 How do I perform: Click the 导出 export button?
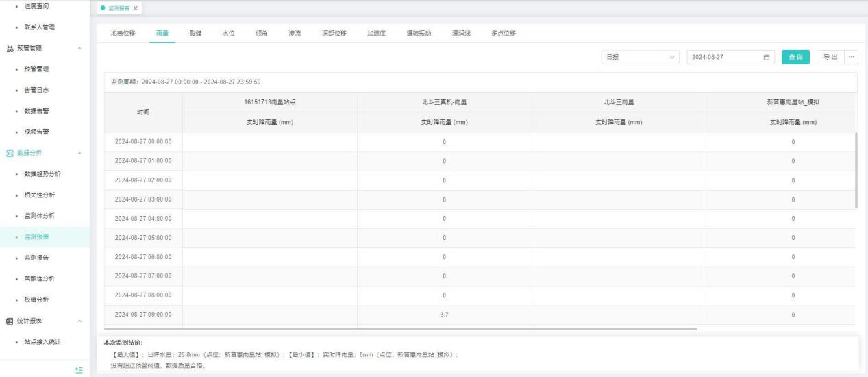click(830, 58)
